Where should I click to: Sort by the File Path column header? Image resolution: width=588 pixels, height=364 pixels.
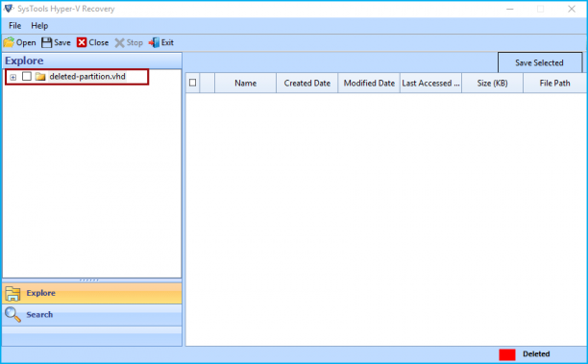(x=554, y=83)
